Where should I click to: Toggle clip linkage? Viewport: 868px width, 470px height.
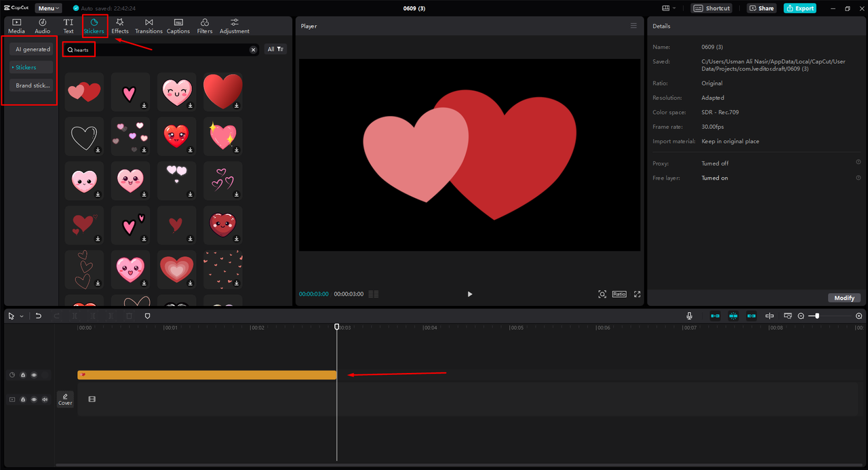(751, 316)
